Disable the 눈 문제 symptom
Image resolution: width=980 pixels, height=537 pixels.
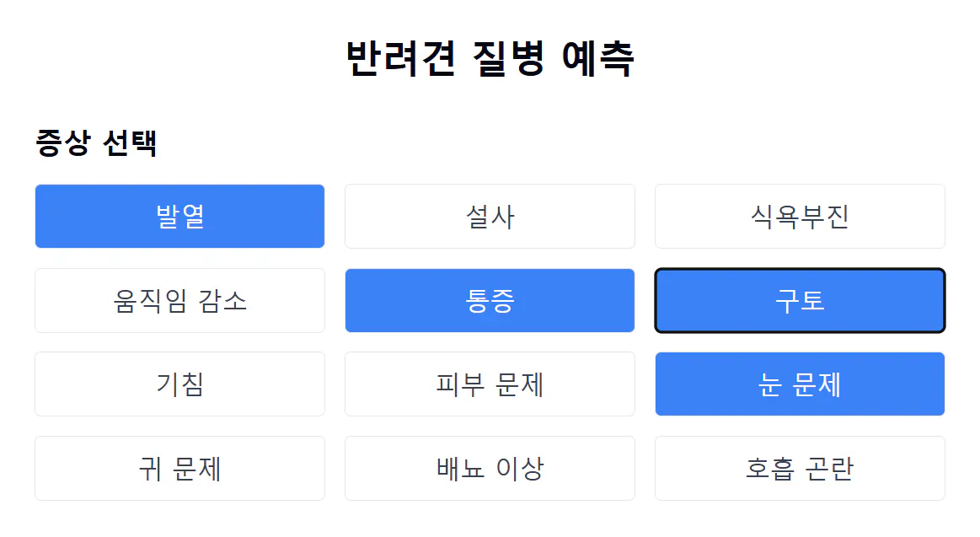tap(800, 384)
